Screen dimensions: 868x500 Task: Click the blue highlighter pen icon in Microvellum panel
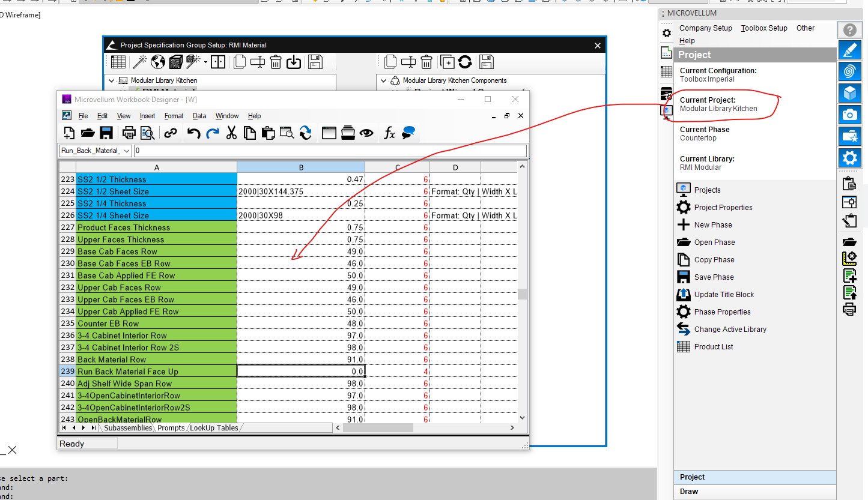click(849, 50)
